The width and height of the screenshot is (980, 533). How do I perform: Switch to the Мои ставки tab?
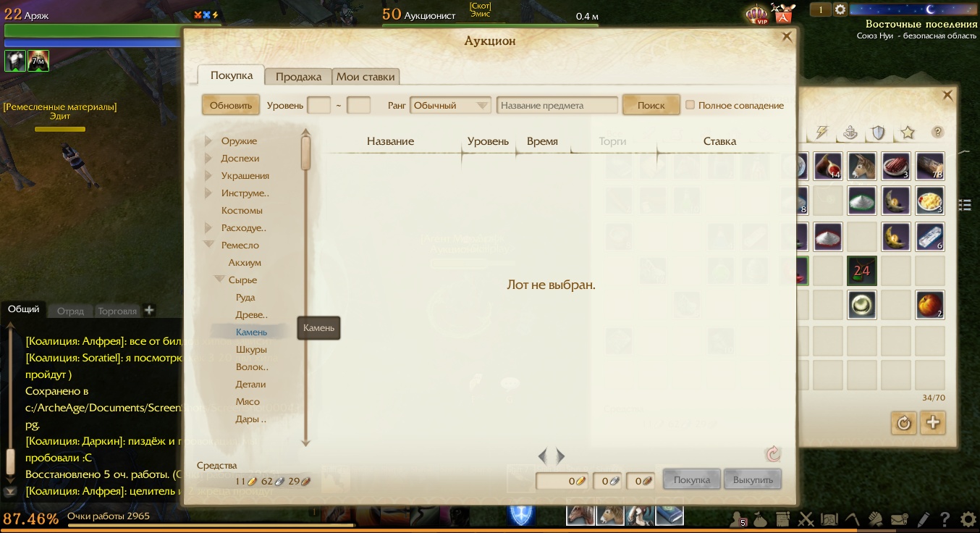coord(366,77)
